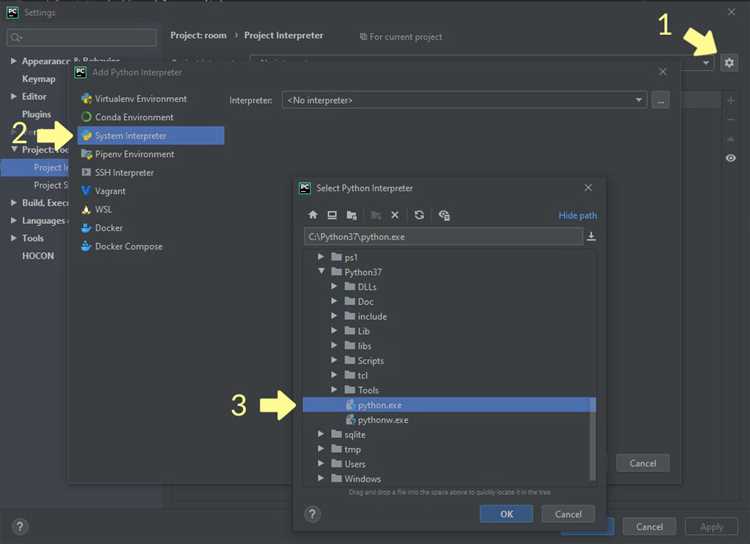Click the Project directory toolbar icon
This screenshot has height=544, width=750.
(x=352, y=215)
